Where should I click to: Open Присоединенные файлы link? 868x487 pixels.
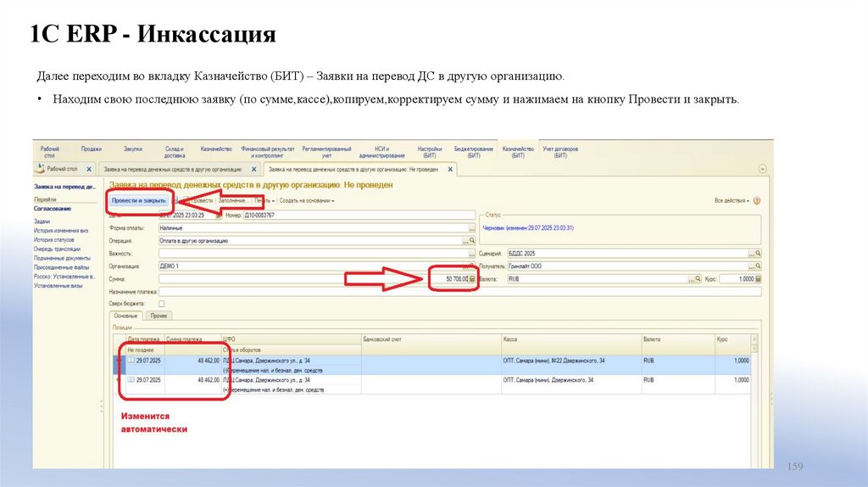pyautogui.click(x=61, y=267)
